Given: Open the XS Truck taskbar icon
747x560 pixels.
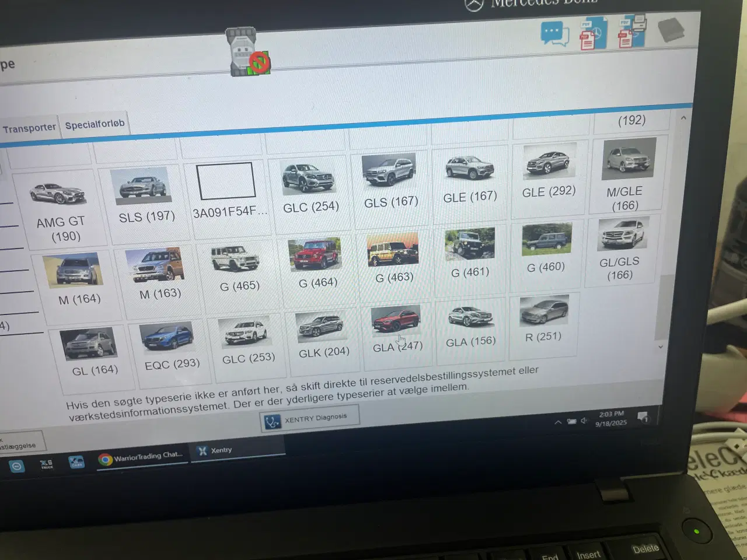Looking at the screenshot, I should pos(47,464).
